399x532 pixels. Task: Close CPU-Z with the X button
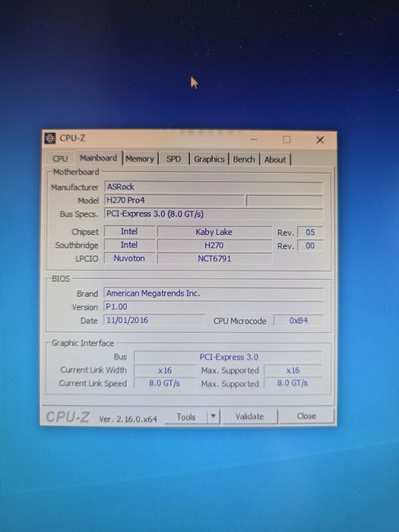tap(320, 140)
